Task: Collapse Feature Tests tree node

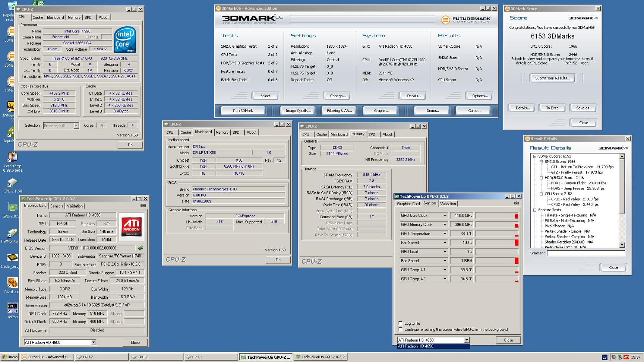Action: (535, 210)
